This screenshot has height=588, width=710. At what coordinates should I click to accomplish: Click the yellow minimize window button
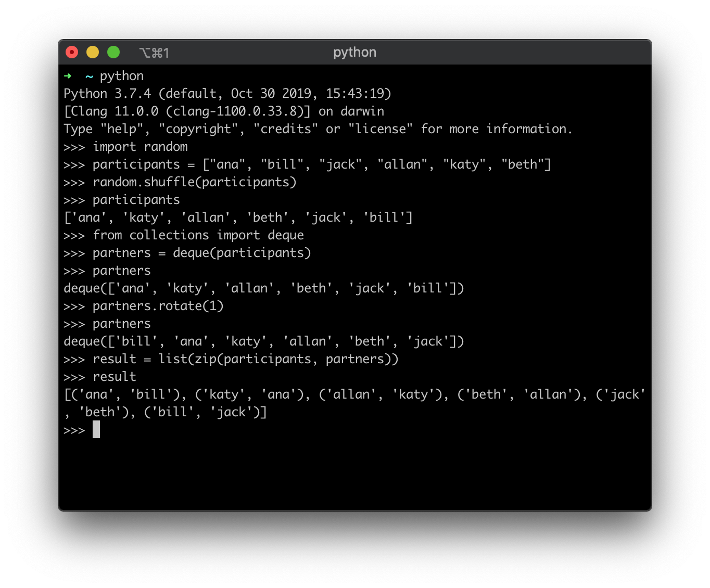coord(93,52)
